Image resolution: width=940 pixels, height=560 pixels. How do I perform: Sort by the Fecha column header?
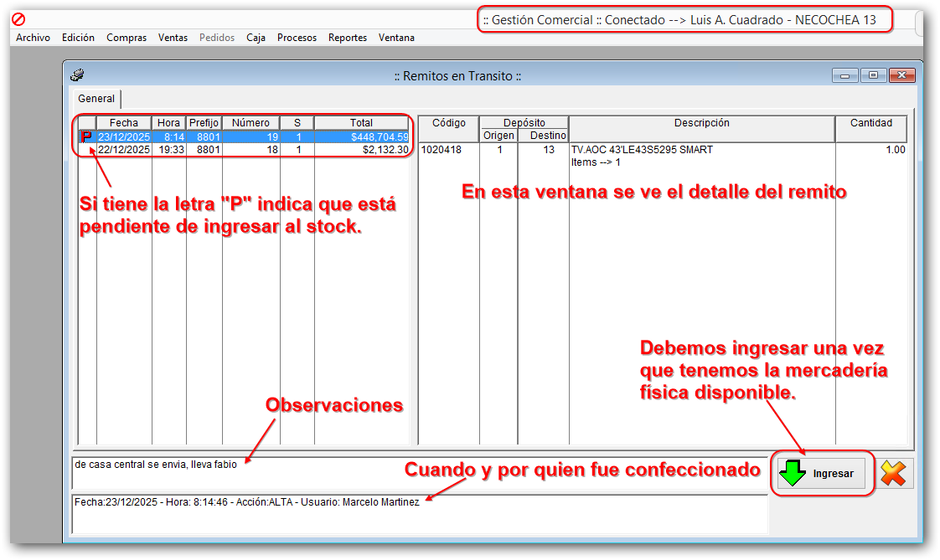point(124,123)
